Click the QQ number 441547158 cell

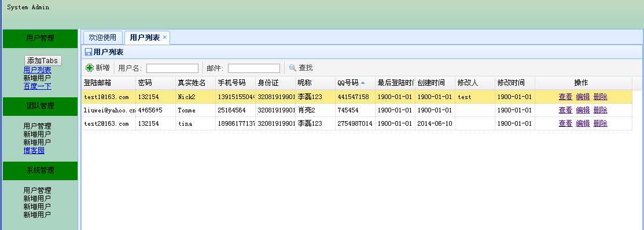355,97
